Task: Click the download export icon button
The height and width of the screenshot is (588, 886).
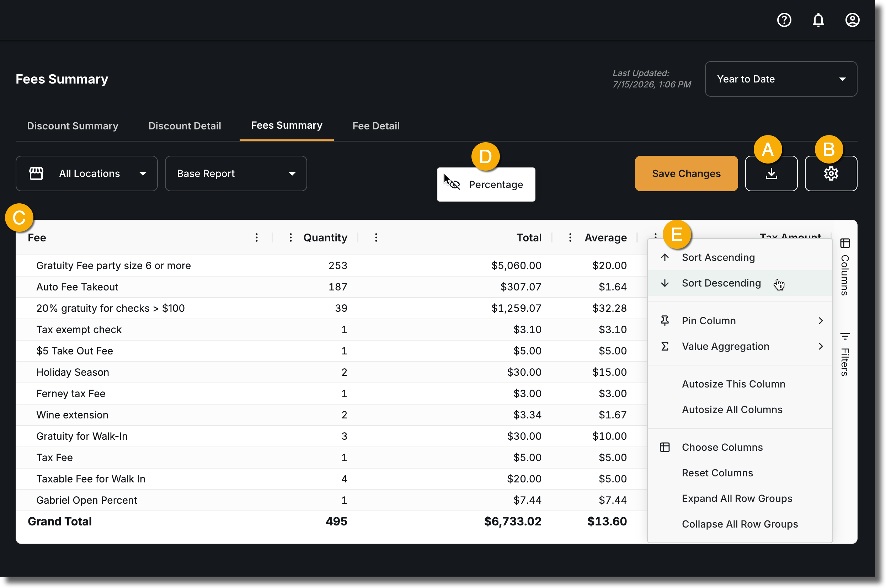Action: click(771, 173)
